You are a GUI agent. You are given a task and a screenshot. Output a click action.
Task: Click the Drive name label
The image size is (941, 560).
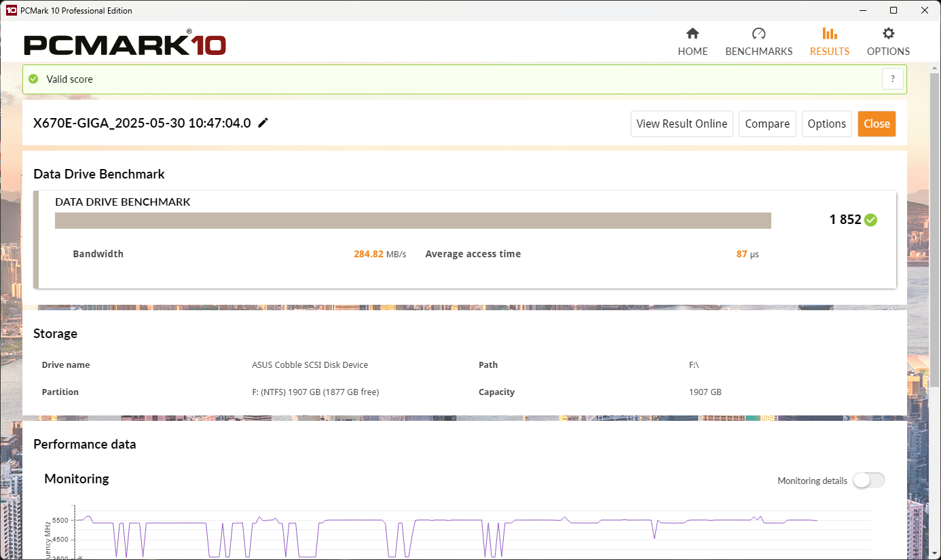[66, 365]
